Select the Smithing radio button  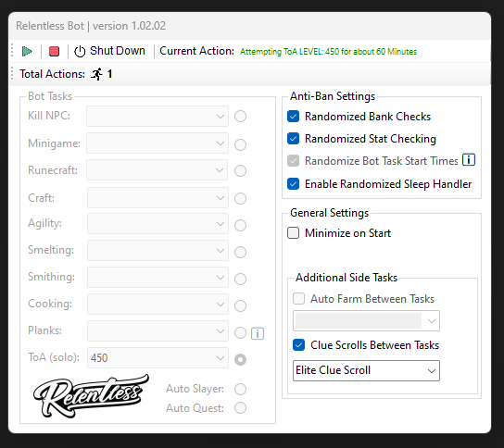point(241,280)
